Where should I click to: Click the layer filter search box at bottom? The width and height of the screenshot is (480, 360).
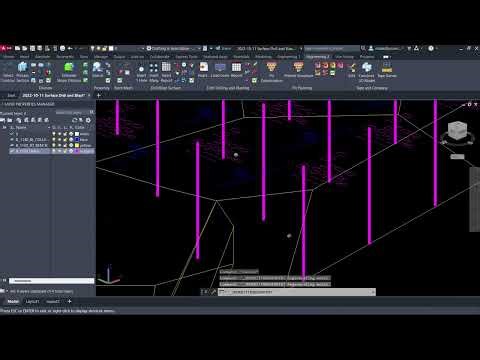click(x=51, y=281)
